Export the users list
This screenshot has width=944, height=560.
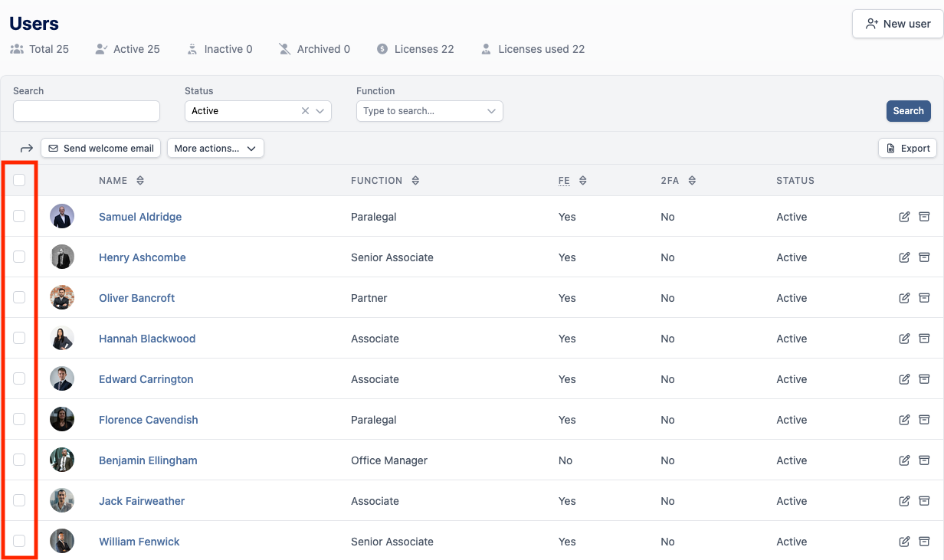click(907, 149)
